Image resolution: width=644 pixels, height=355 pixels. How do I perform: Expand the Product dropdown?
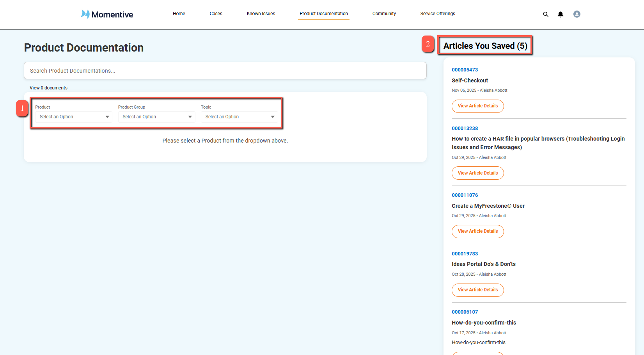[x=74, y=117]
